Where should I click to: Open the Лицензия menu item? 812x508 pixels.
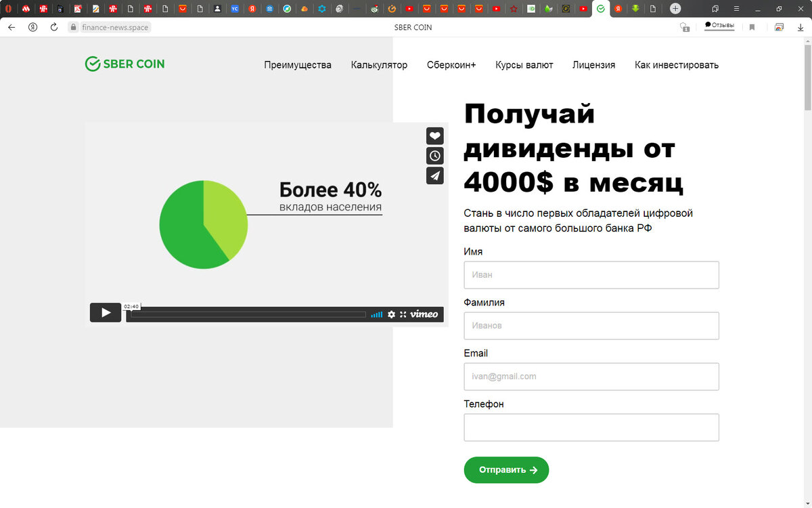click(594, 65)
